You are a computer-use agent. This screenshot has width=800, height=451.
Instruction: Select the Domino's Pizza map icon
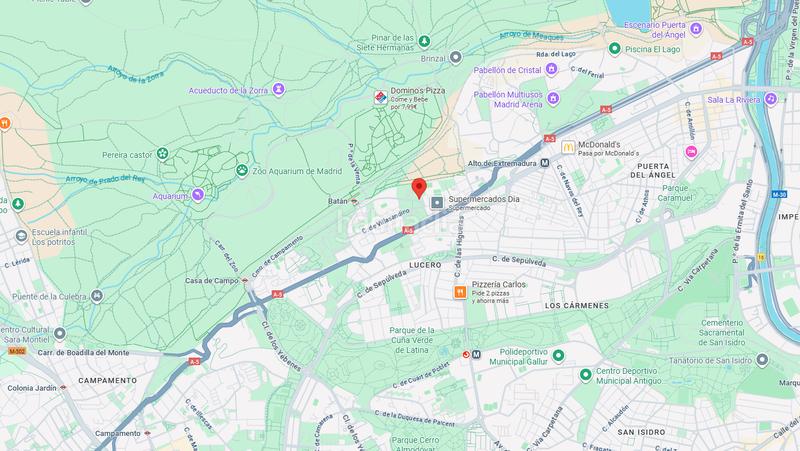[x=381, y=97]
